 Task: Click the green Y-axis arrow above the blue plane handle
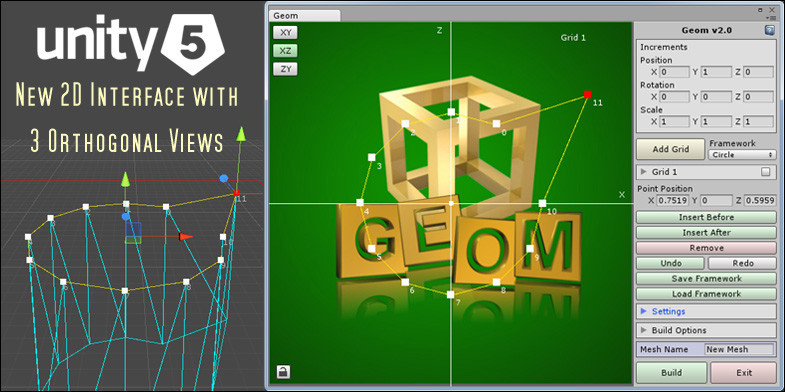click(x=126, y=179)
